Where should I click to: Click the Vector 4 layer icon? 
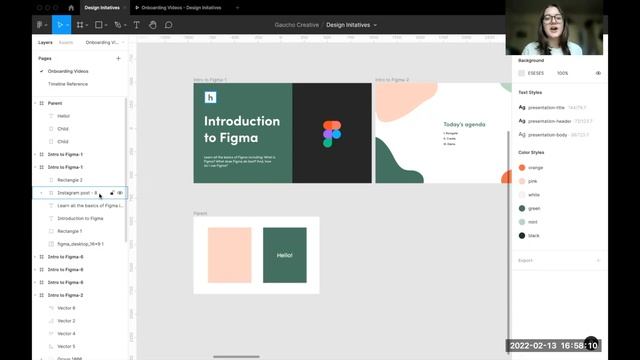click(x=51, y=333)
